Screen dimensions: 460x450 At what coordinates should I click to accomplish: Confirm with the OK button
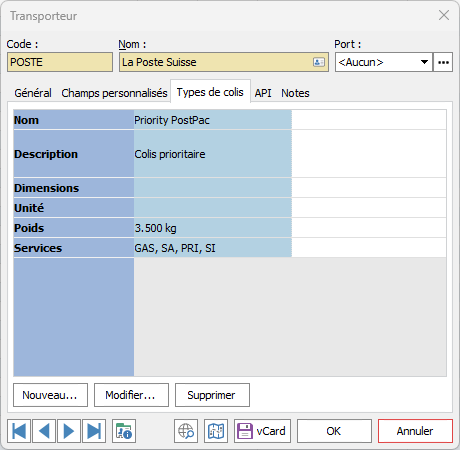pyautogui.click(x=334, y=431)
